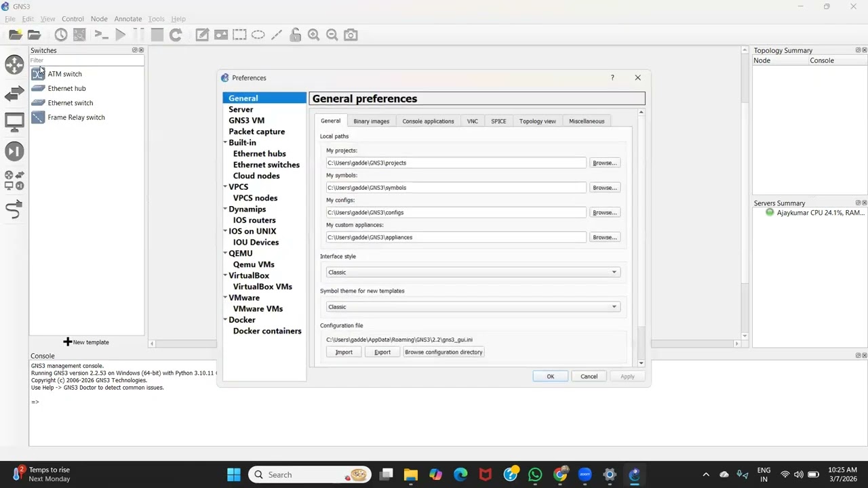Browse end devices monitor icon

14,122
